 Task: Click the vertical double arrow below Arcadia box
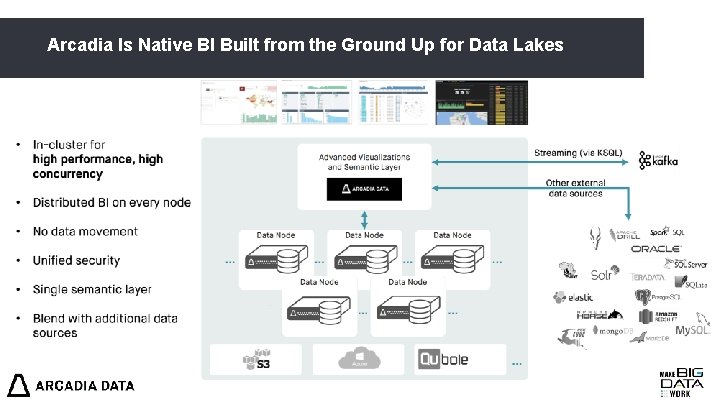coord(364,220)
